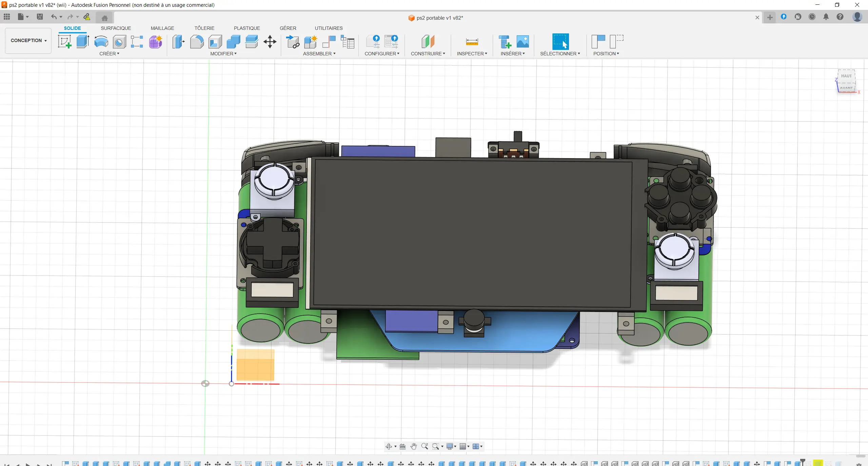This screenshot has height=466, width=868.
Task: Expand the MODIFIER menu
Action: [223, 54]
